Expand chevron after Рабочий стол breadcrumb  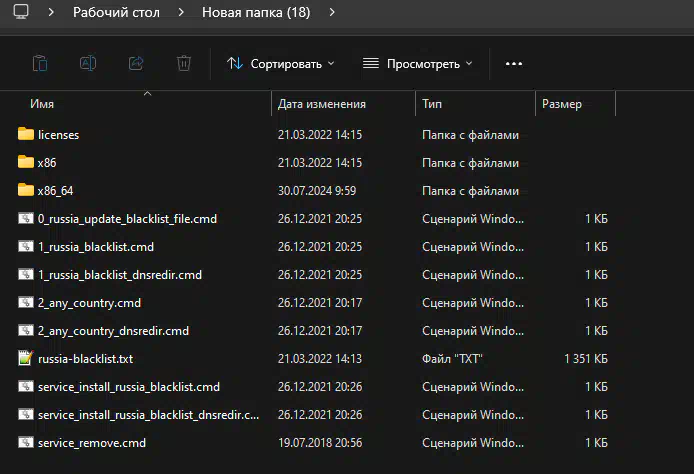tap(180, 13)
